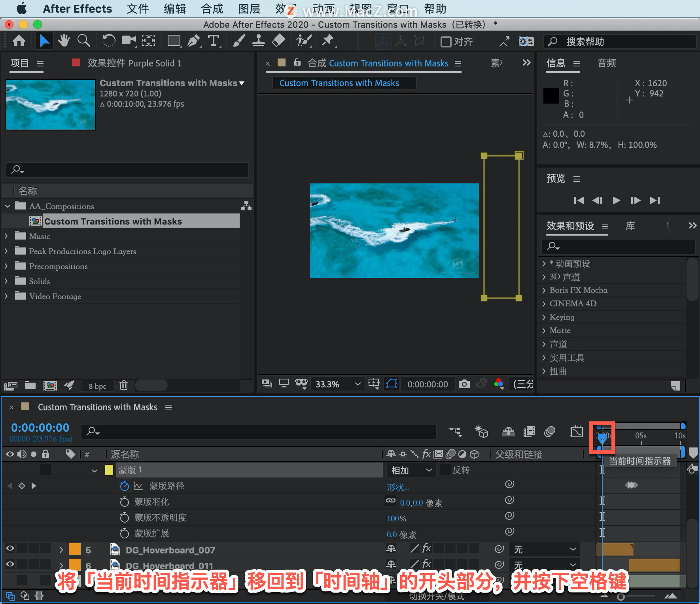Select the Selection arrow tool
This screenshot has height=604, width=700.
(44, 41)
